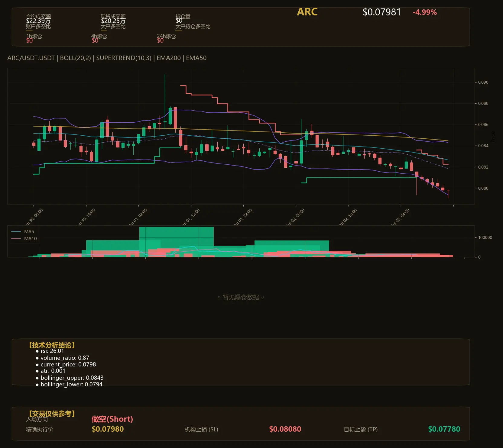
Task: Click the ARC ticker symbol title
Action: pyautogui.click(x=307, y=12)
